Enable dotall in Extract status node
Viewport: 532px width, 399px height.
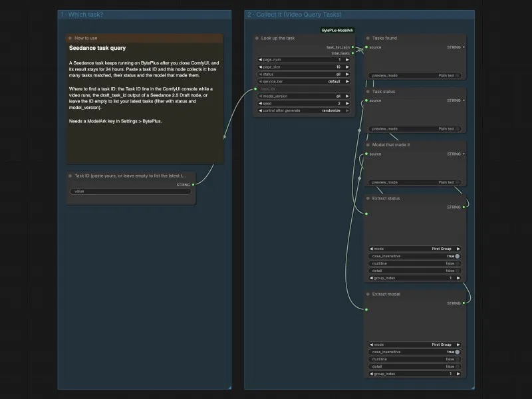tap(414, 271)
